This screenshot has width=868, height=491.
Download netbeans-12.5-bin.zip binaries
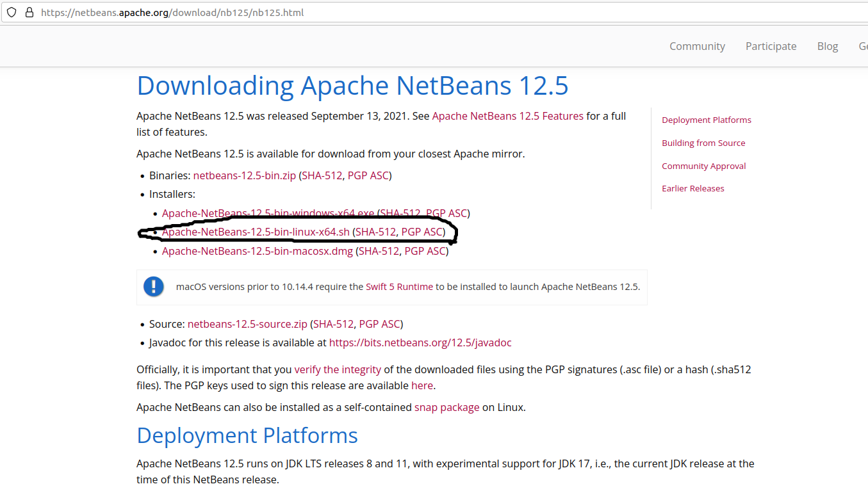pyautogui.click(x=245, y=175)
